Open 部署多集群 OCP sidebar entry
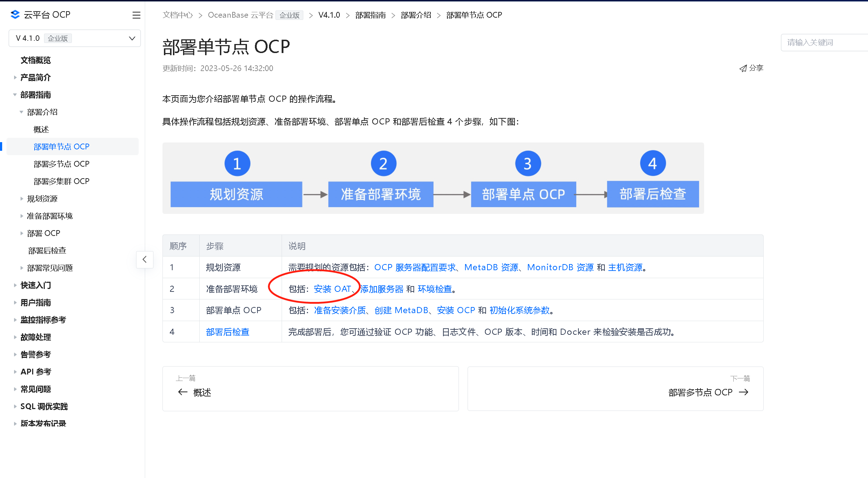This screenshot has height=478, width=868. 61,181
